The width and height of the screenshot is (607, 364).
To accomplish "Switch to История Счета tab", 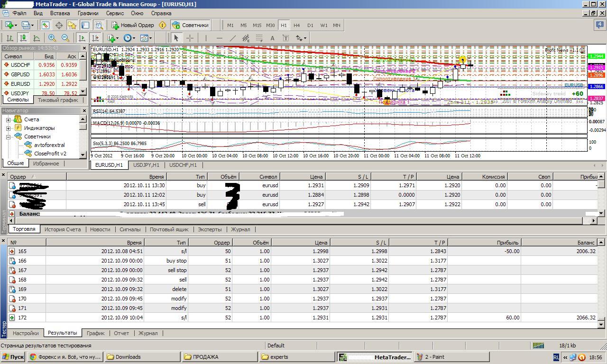I will [x=63, y=229].
